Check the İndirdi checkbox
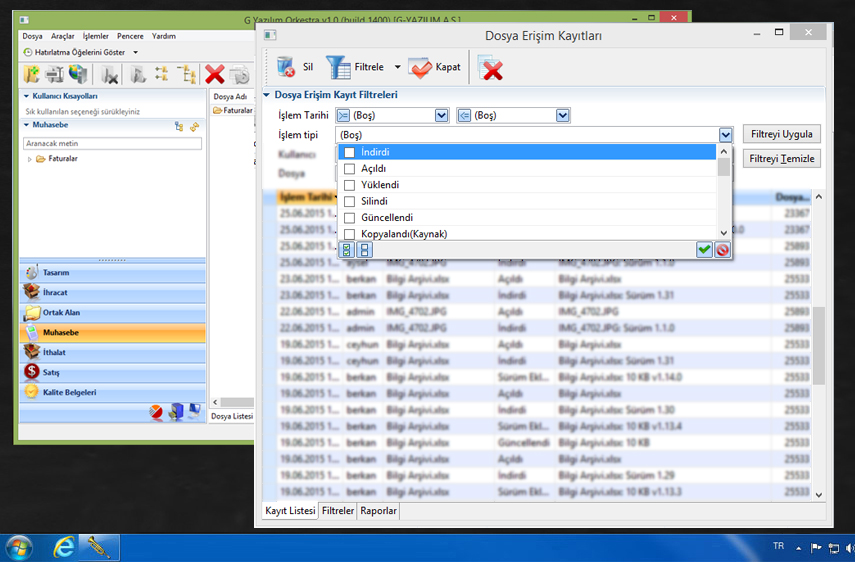 click(349, 153)
